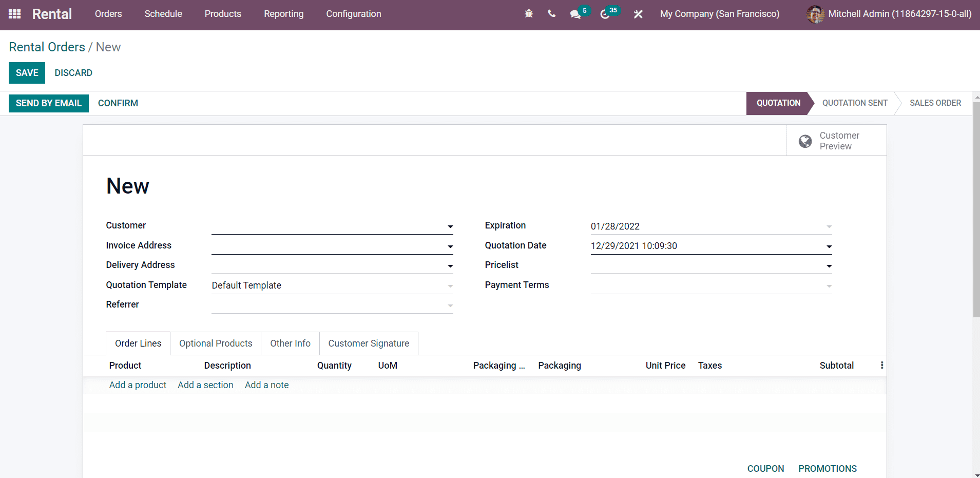Open the phone VoIP icon
980x478 pixels.
tap(552, 14)
